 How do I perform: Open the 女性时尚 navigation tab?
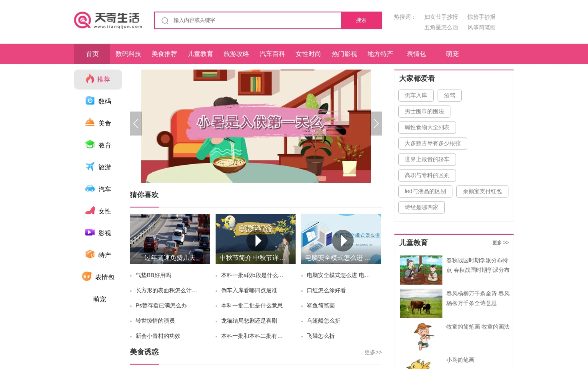pyautogui.click(x=308, y=54)
